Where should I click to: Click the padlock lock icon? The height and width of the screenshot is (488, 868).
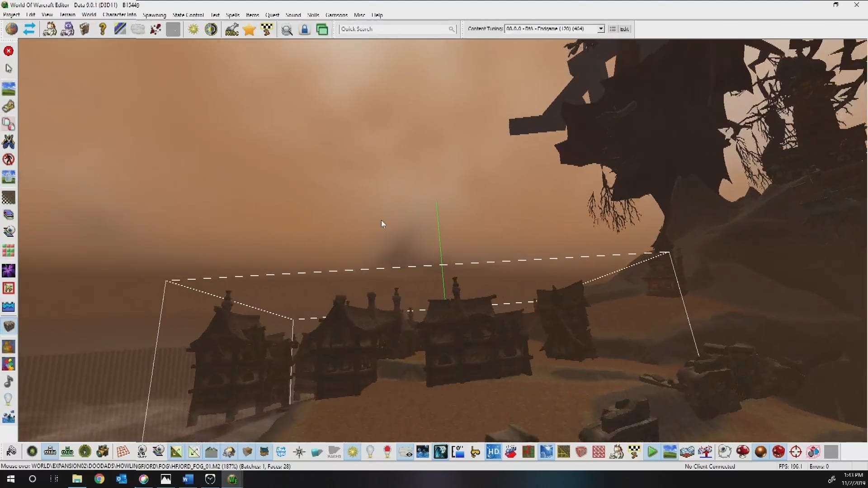(x=305, y=30)
